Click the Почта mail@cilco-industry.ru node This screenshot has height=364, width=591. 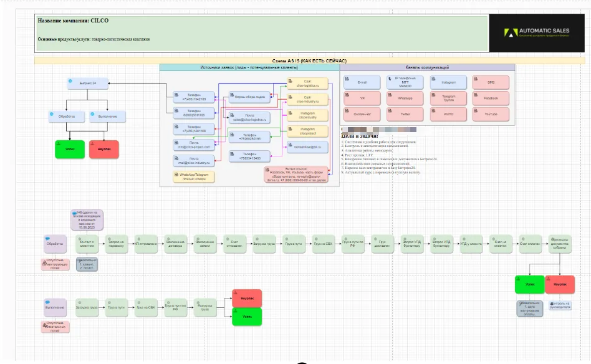tap(194, 161)
